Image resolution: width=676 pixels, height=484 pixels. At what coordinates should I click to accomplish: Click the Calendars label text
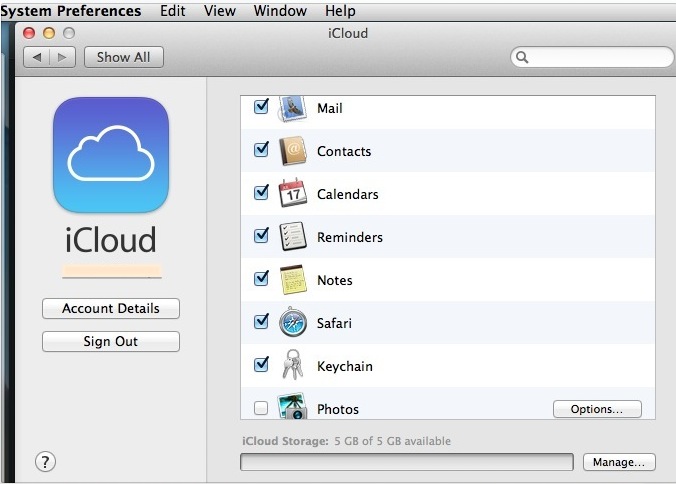point(347,194)
